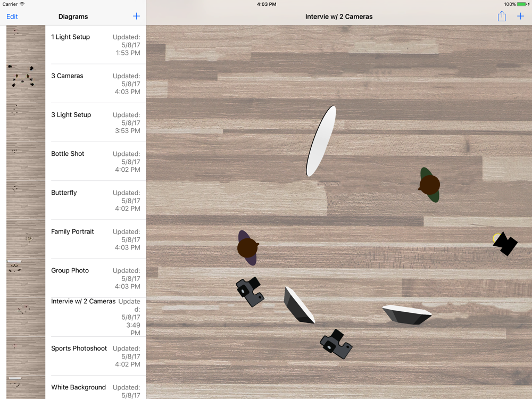532x399 pixels.
Task: Tap the Intervie w/ 2 Cameras canvas title
Action: point(338,16)
